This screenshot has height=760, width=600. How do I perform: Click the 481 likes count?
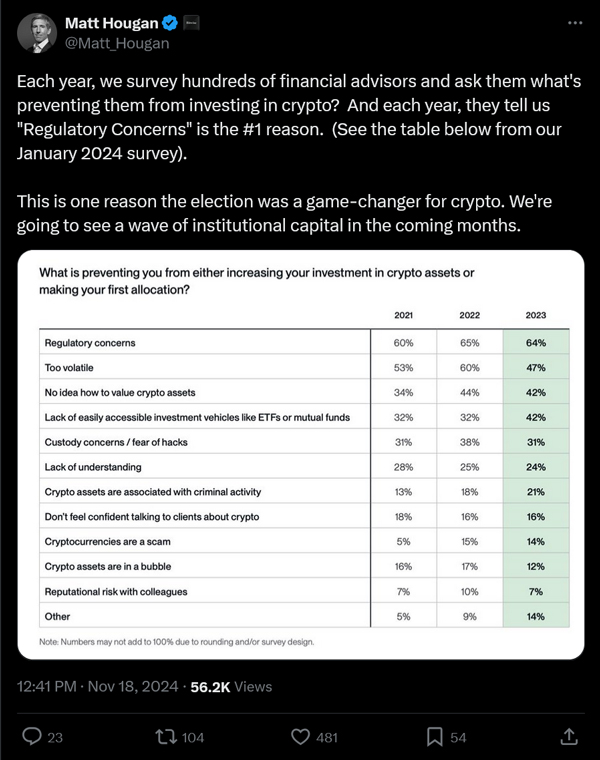326,738
